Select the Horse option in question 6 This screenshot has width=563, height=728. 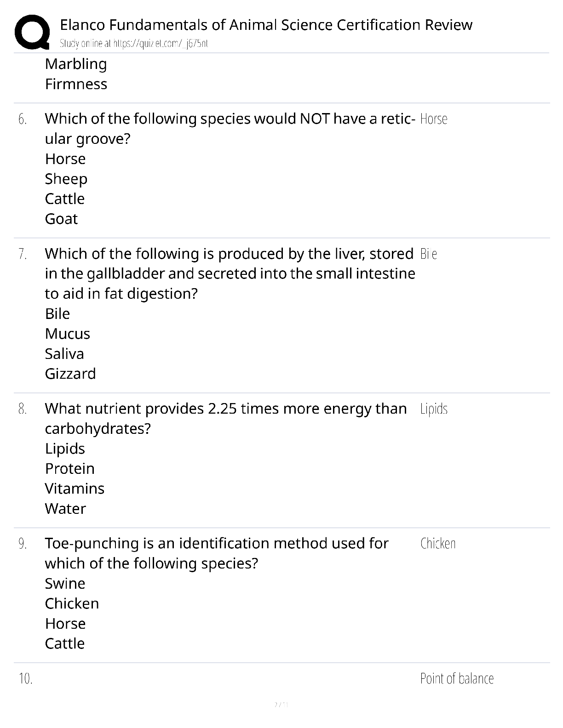(x=65, y=159)
